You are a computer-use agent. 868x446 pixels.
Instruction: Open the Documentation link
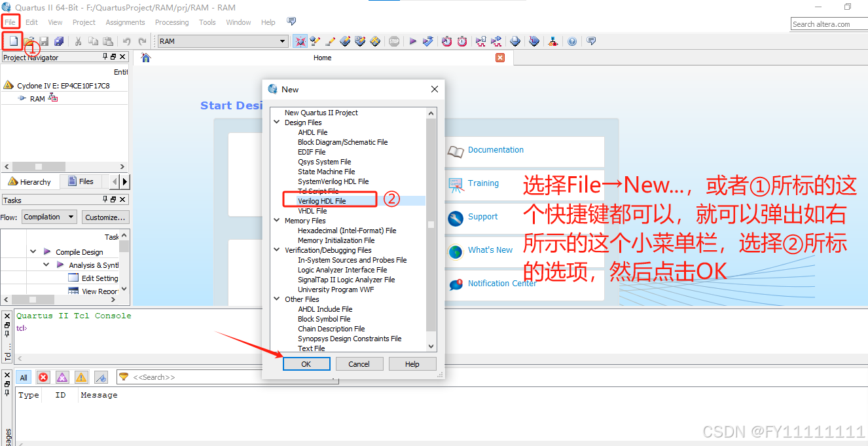(x=496, y=150)
